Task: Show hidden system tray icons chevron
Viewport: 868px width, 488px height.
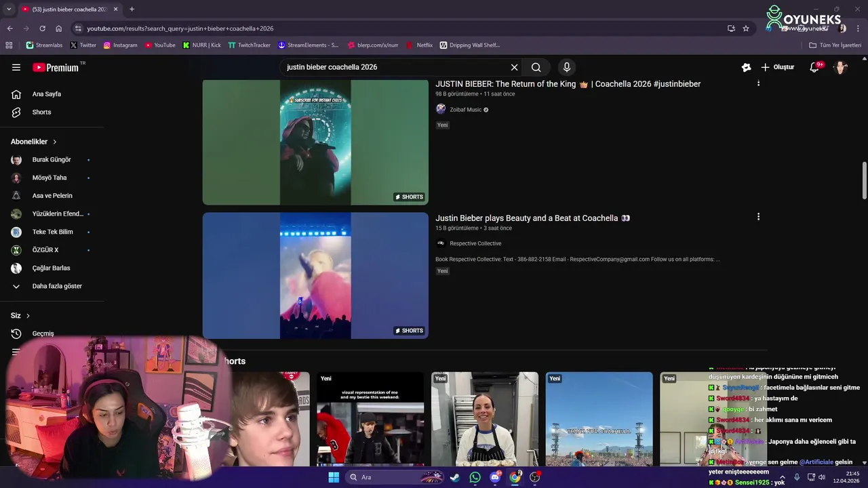Action: point(783,477)
